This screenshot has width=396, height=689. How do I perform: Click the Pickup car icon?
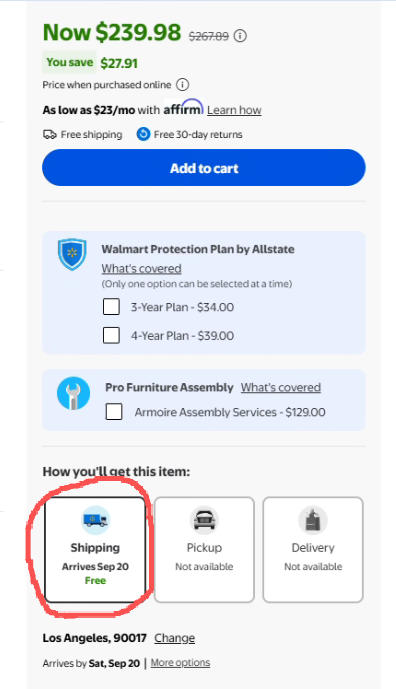[x=204, y=520]
